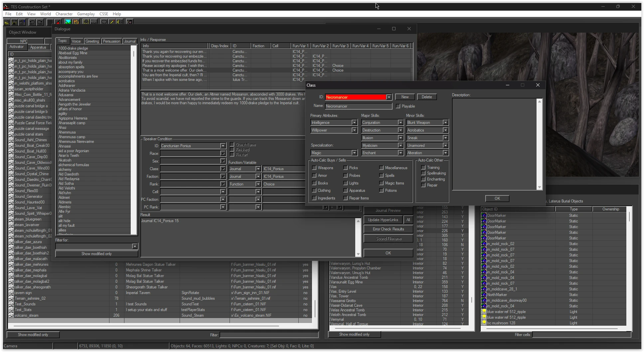644x352 pixels.
Task: Toggle grid snap toolbar icon
Action: 50,22
